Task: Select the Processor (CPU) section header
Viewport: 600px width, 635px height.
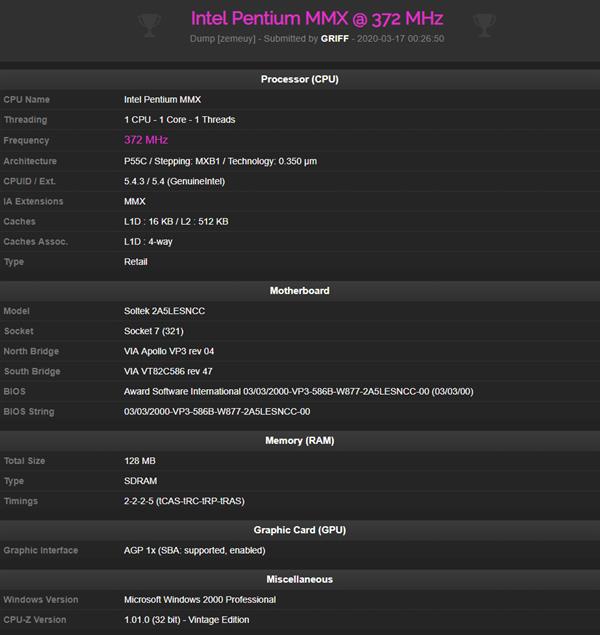Action: coord(300,79)
